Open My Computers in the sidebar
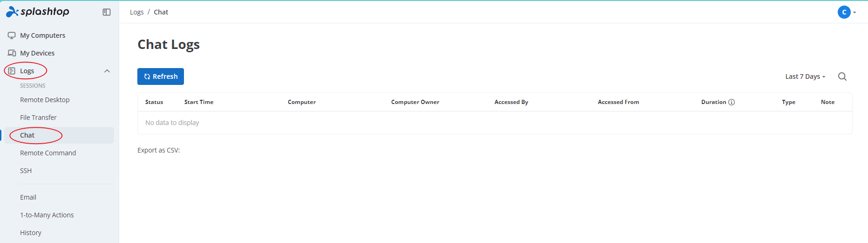Viewport: 868px width, 243px height. pyautogui.click(x=42, y=35)
